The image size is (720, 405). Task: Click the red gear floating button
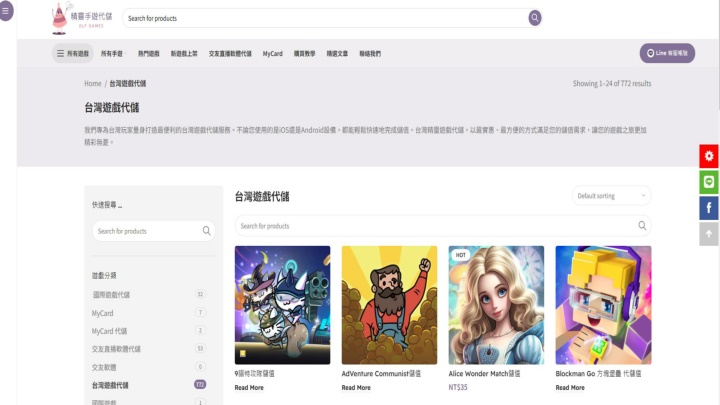709,156
